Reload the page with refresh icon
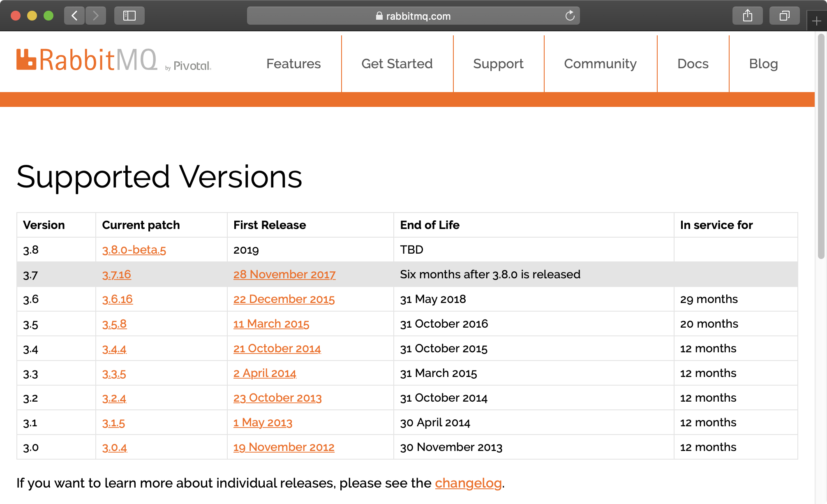Screen dimensions: 827x504 click(x=570, y=16)
